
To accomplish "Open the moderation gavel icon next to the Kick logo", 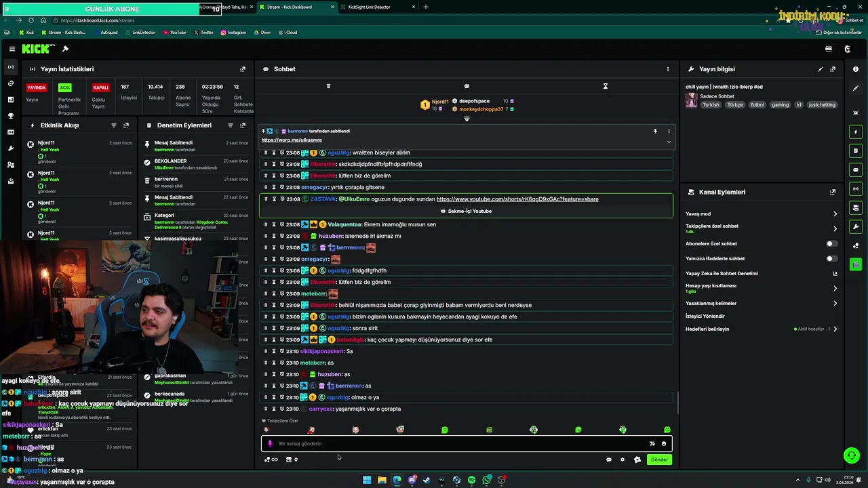I will pos(65,49).
